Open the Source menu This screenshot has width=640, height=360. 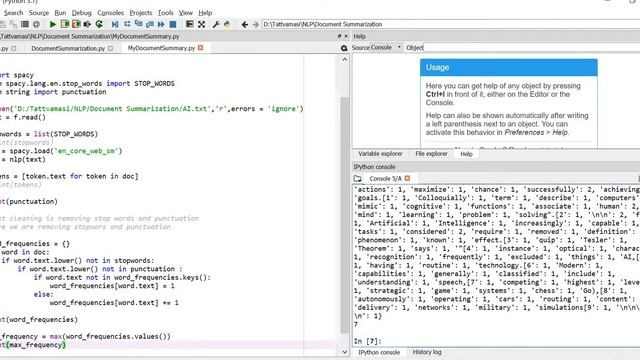[39, 13]
